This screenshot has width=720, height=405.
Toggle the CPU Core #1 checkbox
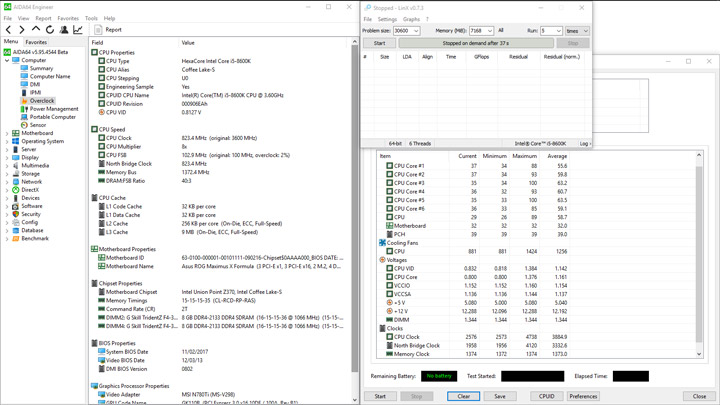tap(389, 166)
